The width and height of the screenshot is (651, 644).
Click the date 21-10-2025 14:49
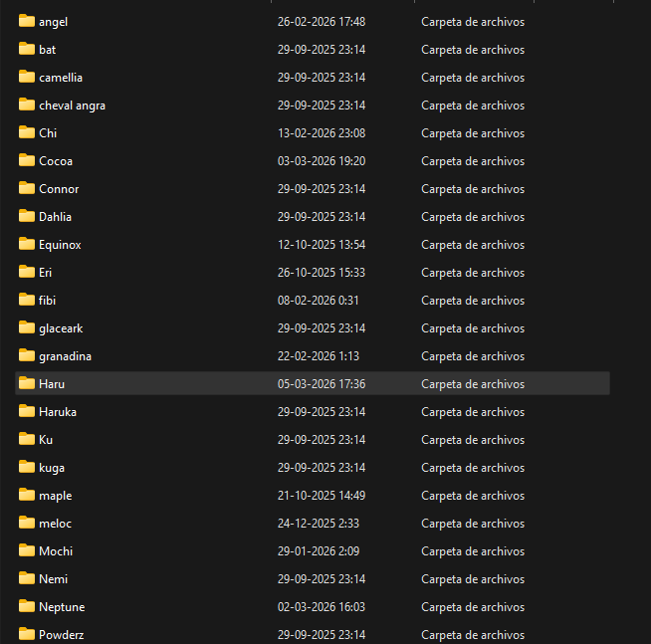tap(322, 496)
